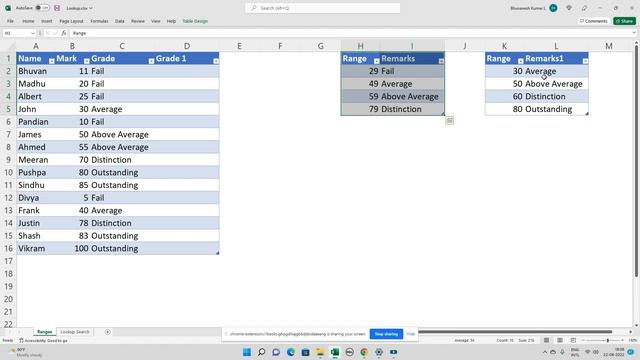Open the Grade column filter dropdown

pyautogui.click(x=151, y=61)
